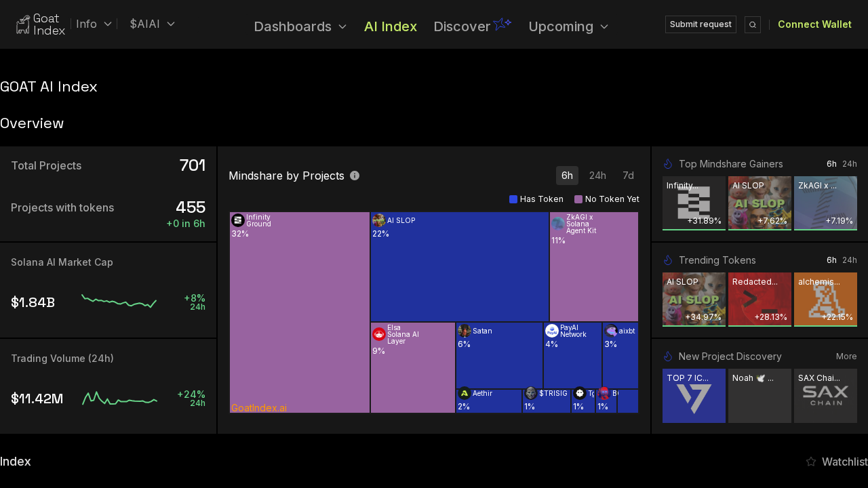This screenshot has width=868, height=488.
Task: Select the PayAI Network icon in the treemap
Action: click(551, 330)
